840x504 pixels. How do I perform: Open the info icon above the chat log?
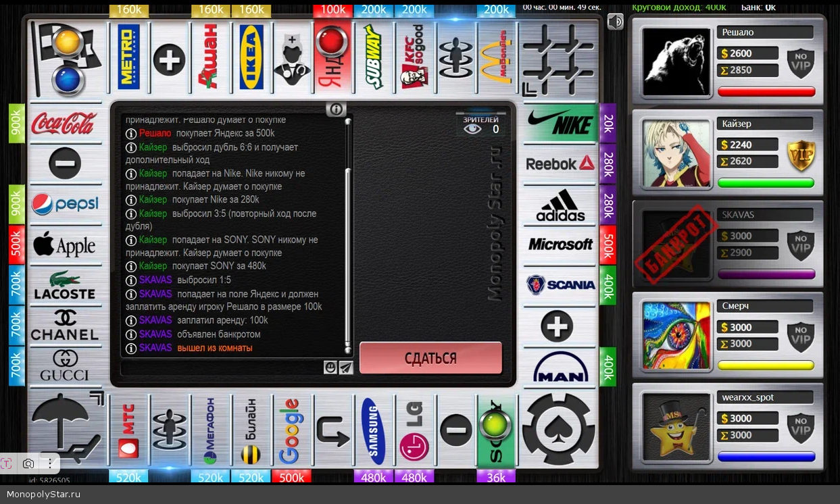tap(336, 109)
